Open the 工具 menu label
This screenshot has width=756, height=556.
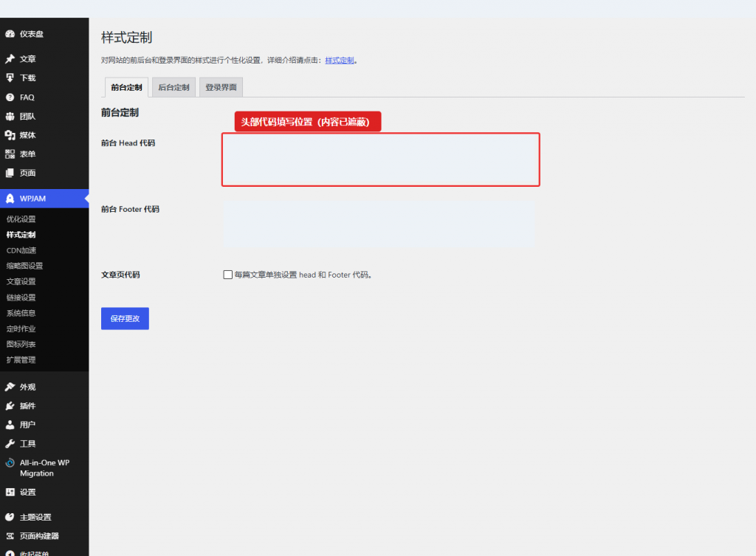point(28,444)
